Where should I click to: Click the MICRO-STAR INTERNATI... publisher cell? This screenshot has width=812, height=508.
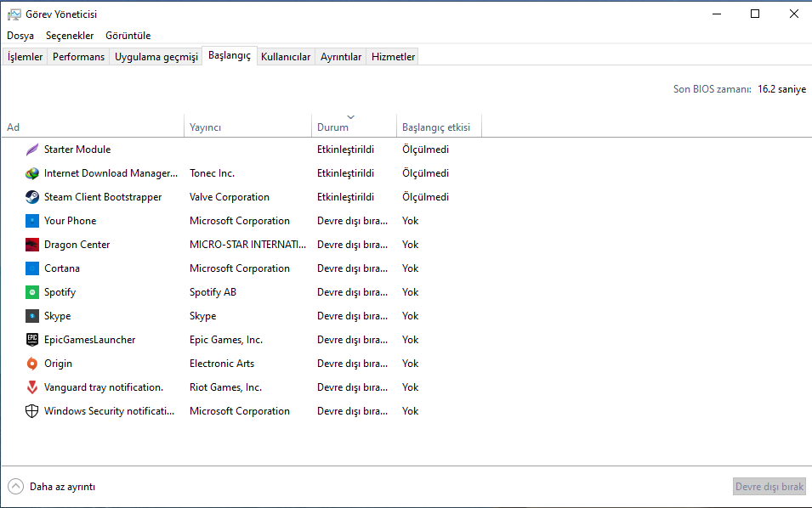247,245
